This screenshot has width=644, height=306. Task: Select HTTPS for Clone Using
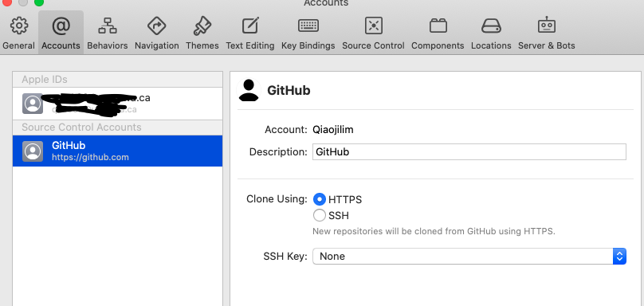319,200
